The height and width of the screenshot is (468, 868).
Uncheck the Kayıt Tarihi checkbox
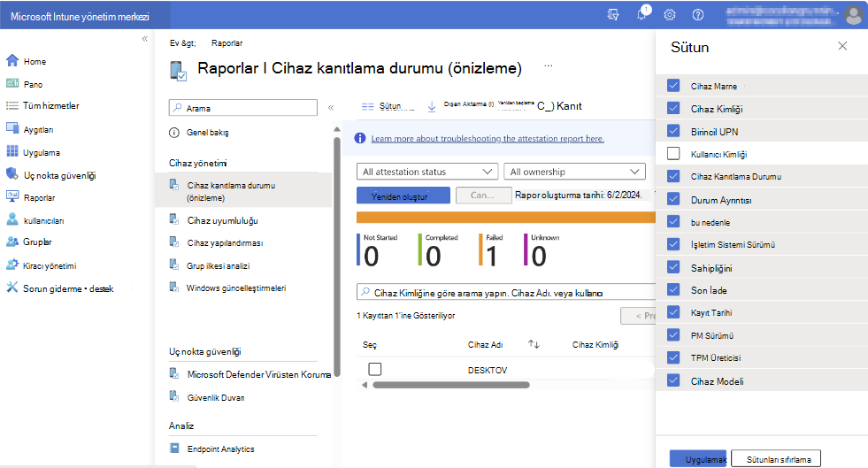673,312
